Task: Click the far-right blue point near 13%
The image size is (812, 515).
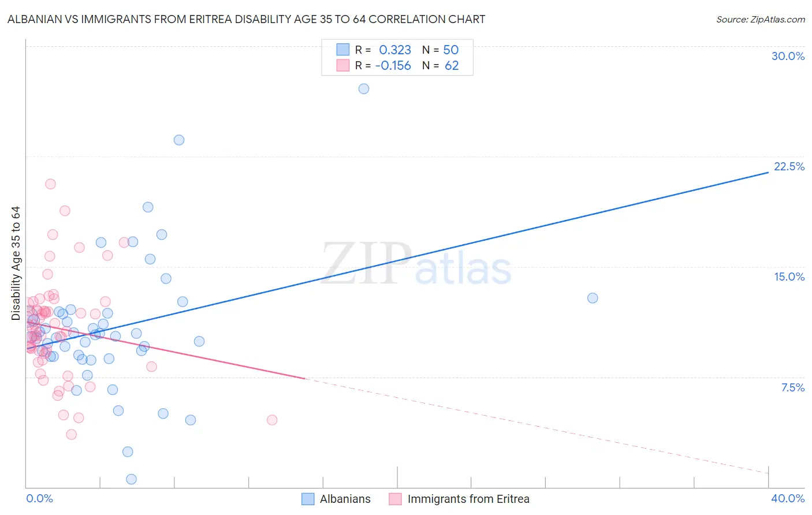Action: pyautogui.click(x=593, y=298)
